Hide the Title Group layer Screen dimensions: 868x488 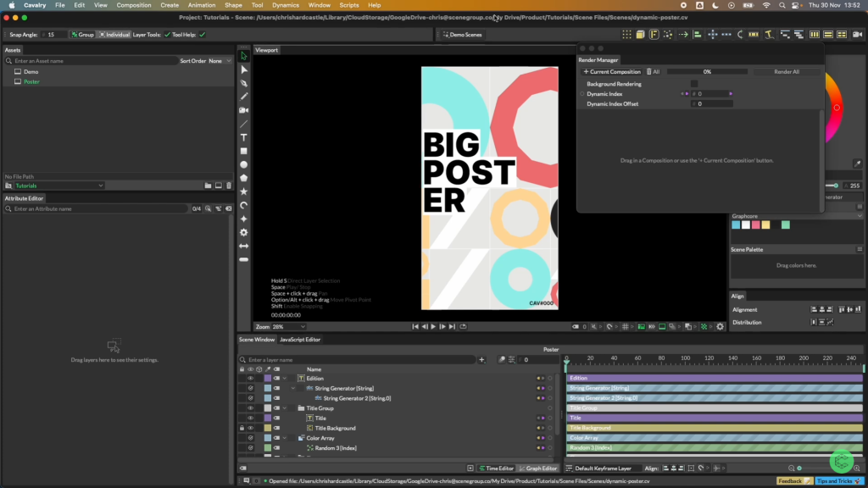click(250, 408)
